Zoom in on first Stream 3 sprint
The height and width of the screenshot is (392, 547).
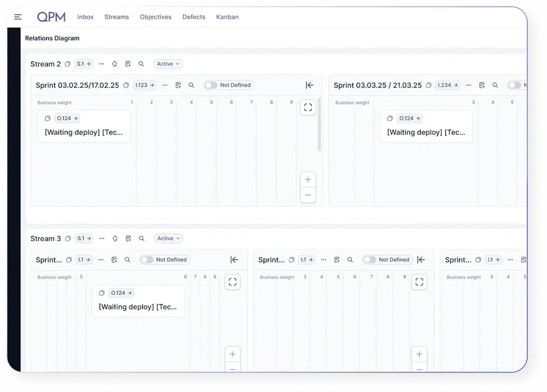tap(232, 354)
